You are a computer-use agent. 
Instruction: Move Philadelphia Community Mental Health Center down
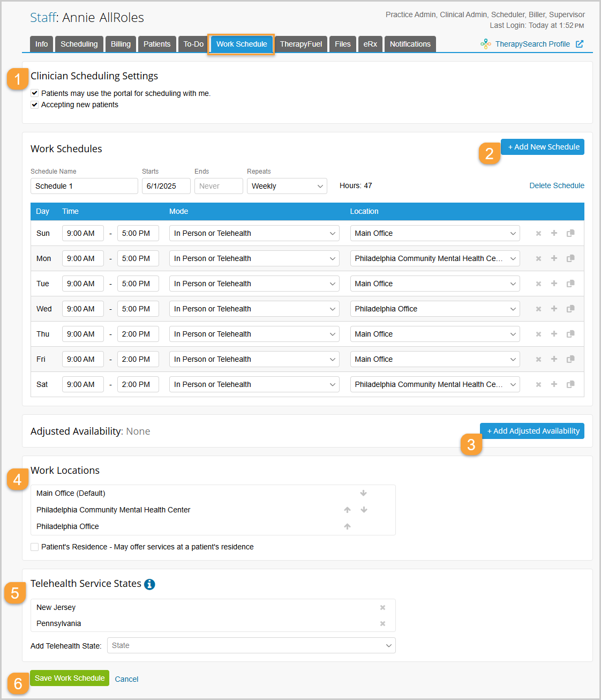[x=364, y=510]
